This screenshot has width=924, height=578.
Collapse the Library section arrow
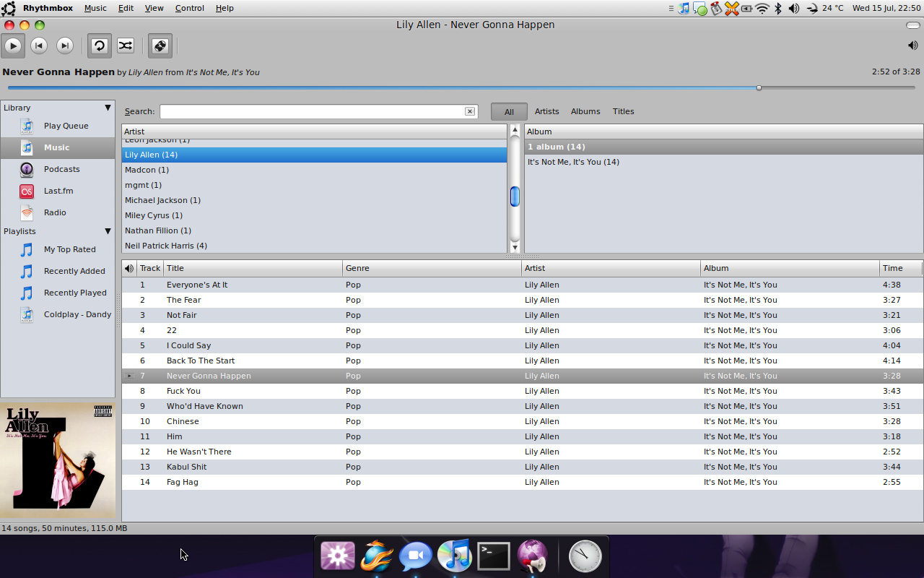point(108,108)
